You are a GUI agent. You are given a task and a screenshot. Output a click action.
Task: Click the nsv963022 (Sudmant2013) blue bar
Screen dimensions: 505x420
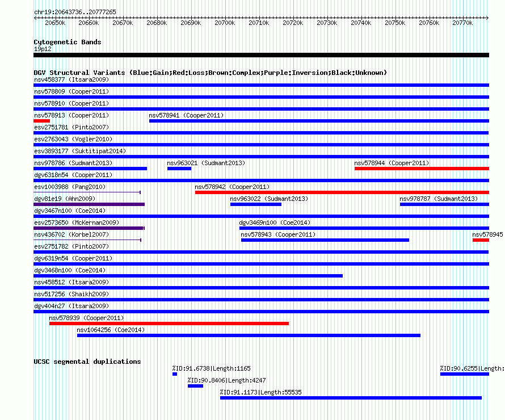pos(256,204)
